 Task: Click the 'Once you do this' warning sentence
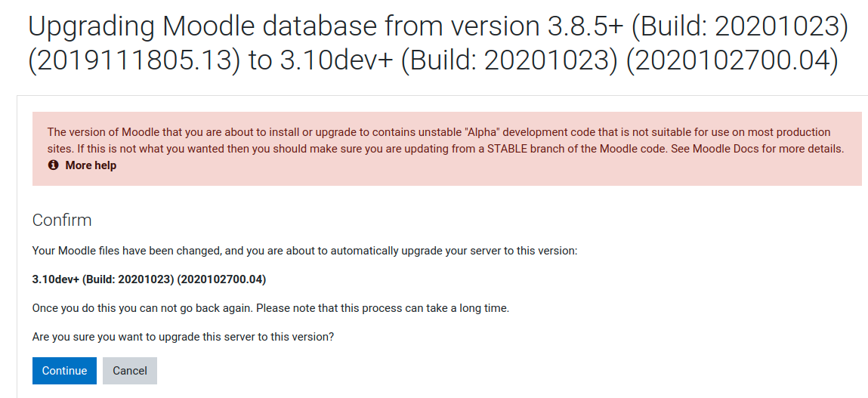tap(270, 308)
